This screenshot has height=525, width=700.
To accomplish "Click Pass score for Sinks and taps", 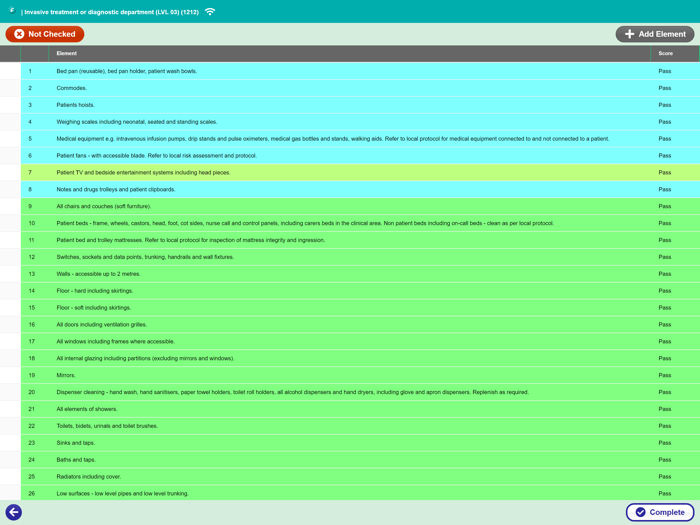I will point(665,443).
